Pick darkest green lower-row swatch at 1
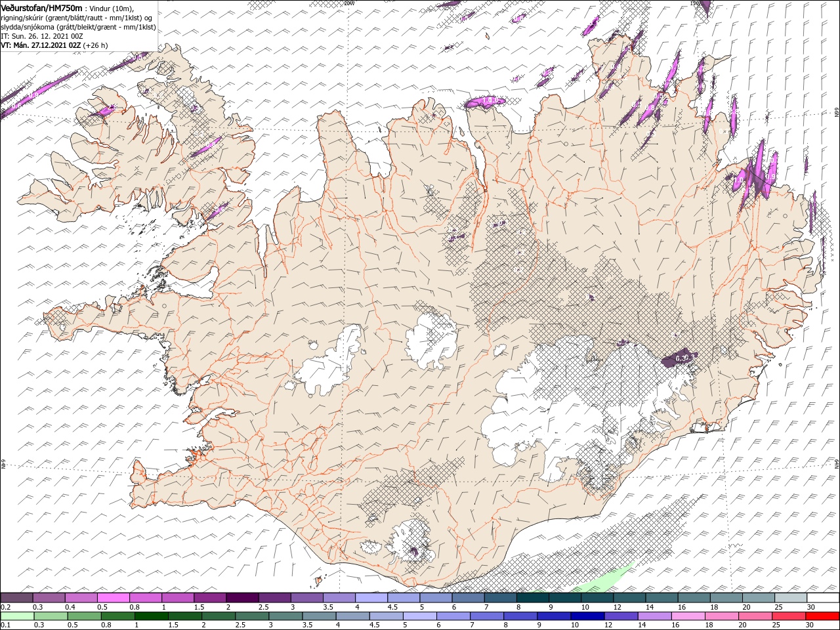 [x=152, y=616]
